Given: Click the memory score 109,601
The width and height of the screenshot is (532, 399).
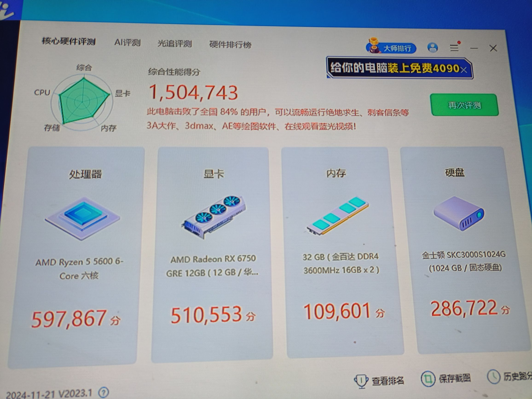Looking at the screenshot, I should [x=337, y=312].
